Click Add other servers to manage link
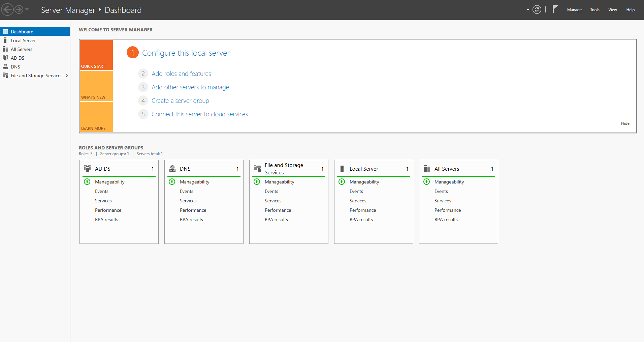This screenshot has height=342, width=644. click(x=190, y=87)
